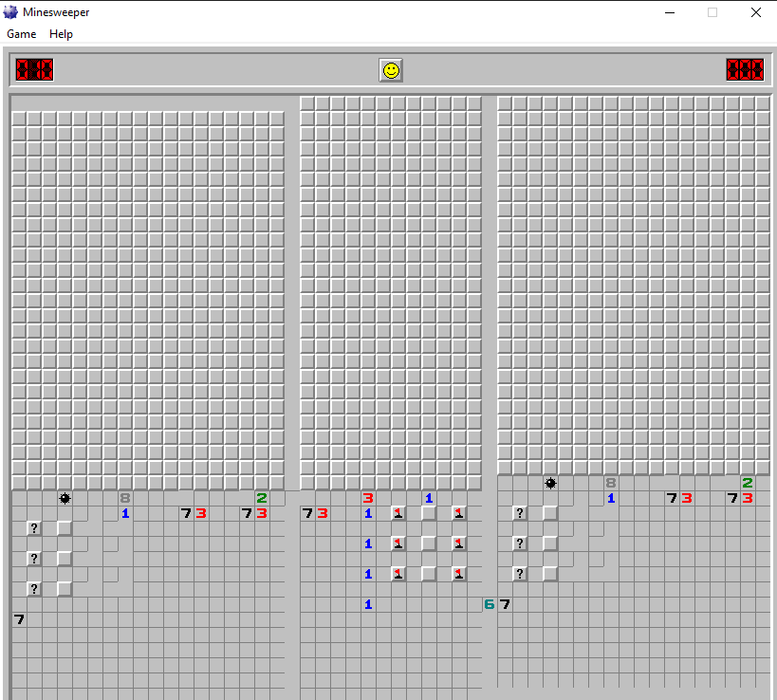Click the red timer display on right
The height and width of the screenshot is (700, 777).
pyautogui.click(x=745, y=70)
